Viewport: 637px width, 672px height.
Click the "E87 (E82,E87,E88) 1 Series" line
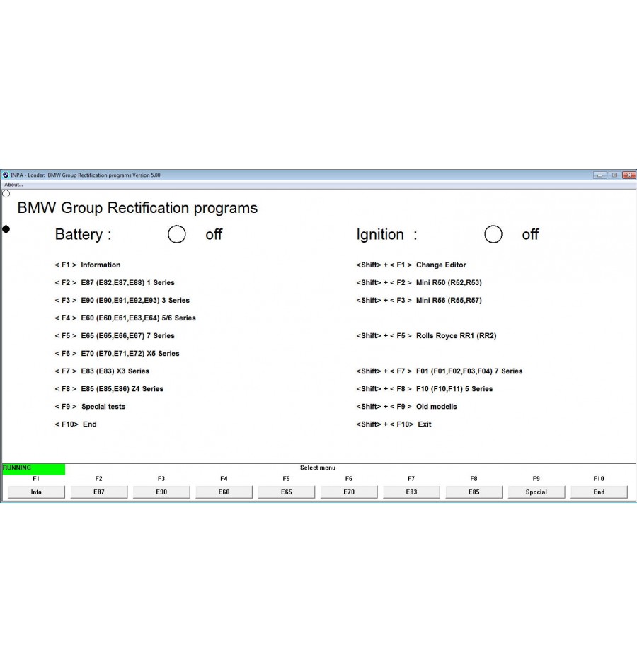tap(115, 282)
